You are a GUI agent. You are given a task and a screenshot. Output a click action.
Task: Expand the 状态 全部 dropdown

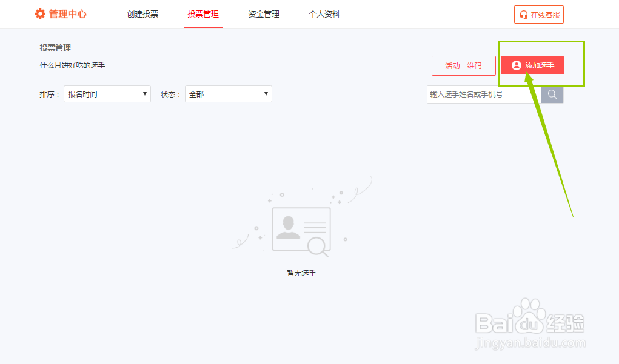pos(228,94)
